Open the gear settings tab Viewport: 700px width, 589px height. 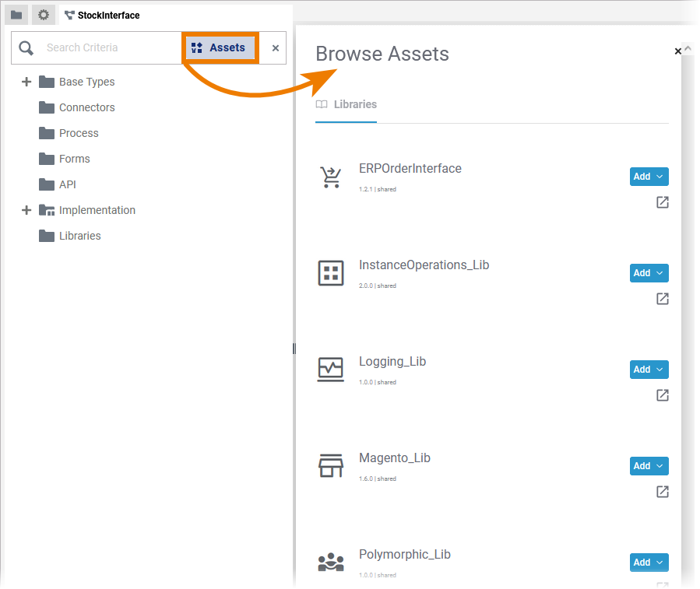[x=44, y=15]
